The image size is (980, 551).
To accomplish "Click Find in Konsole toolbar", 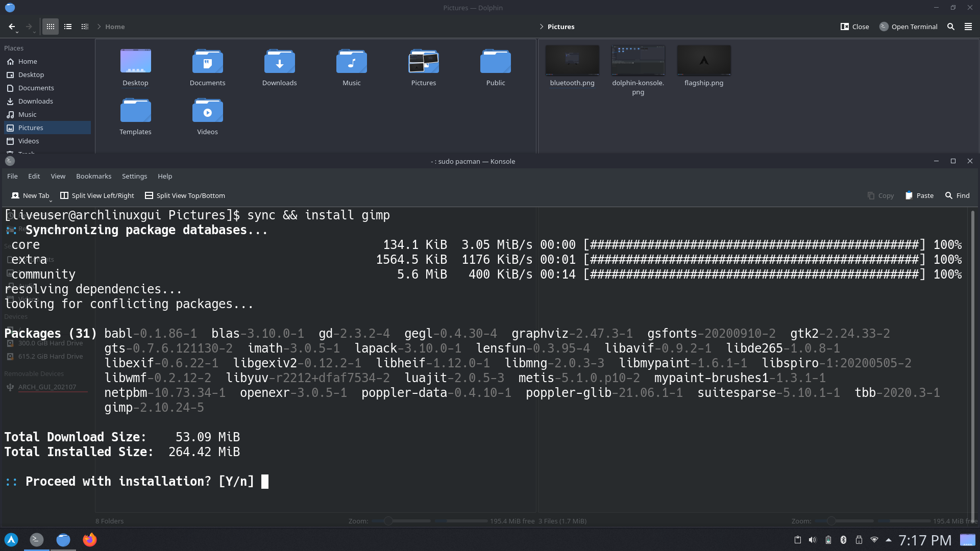I will 957,195.
